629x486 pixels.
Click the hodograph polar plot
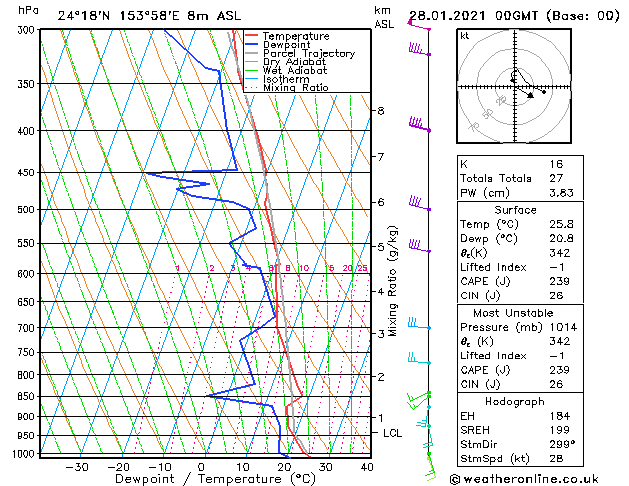click(x=514, y=86)
